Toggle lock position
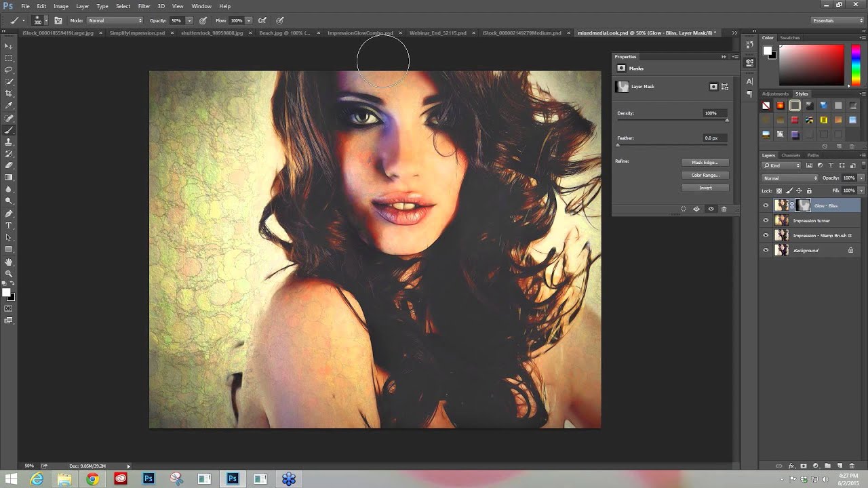 [x=799, y=190]
